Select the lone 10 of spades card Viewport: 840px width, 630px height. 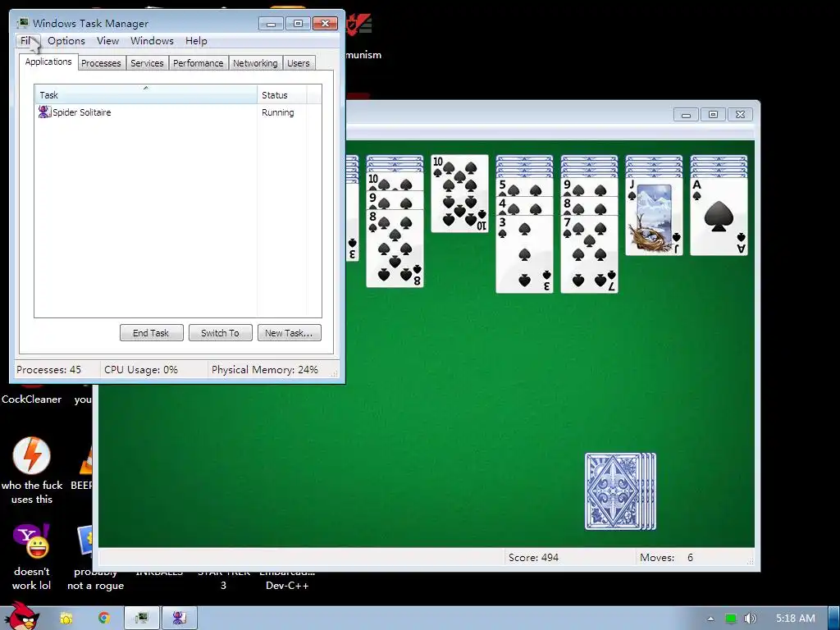click(459, 194)
